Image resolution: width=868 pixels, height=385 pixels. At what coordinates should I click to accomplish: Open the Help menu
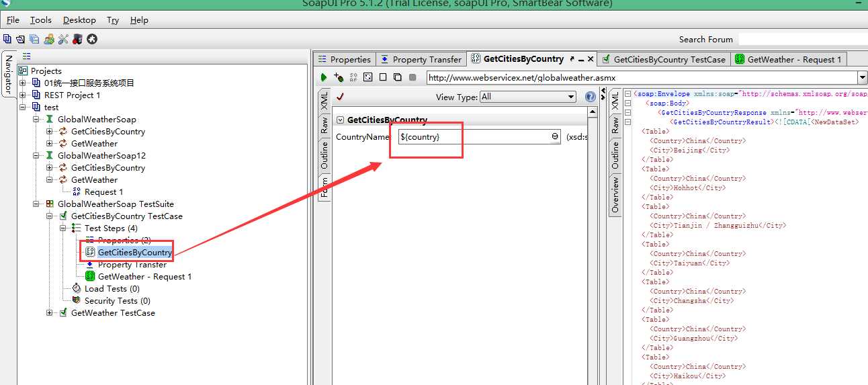click(139, 19)
